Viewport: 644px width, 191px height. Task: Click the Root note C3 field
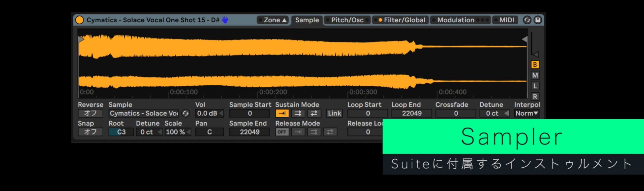(x=121, y=132)
